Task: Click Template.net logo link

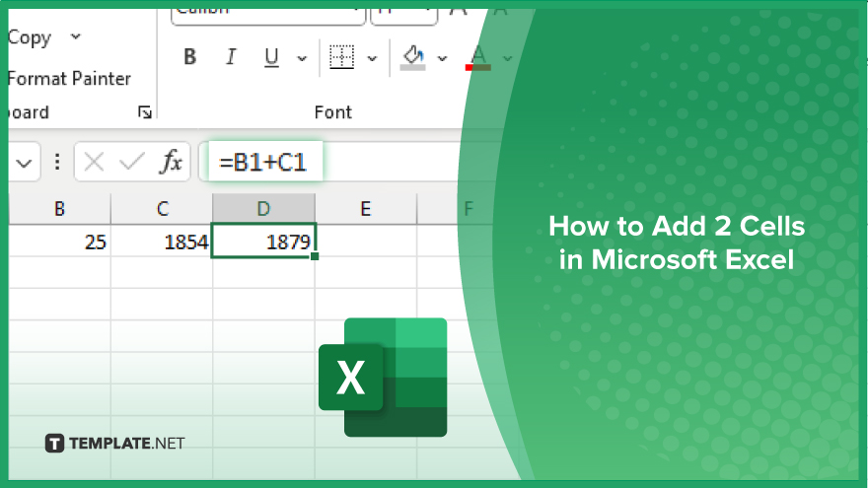Action: (x=114, y=444)
